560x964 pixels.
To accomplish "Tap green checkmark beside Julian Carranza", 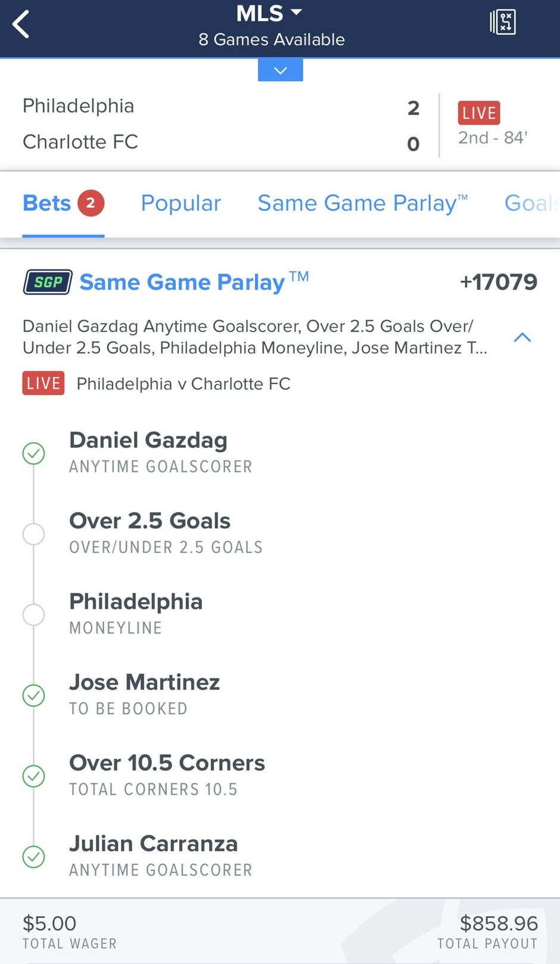I will 33,857.
